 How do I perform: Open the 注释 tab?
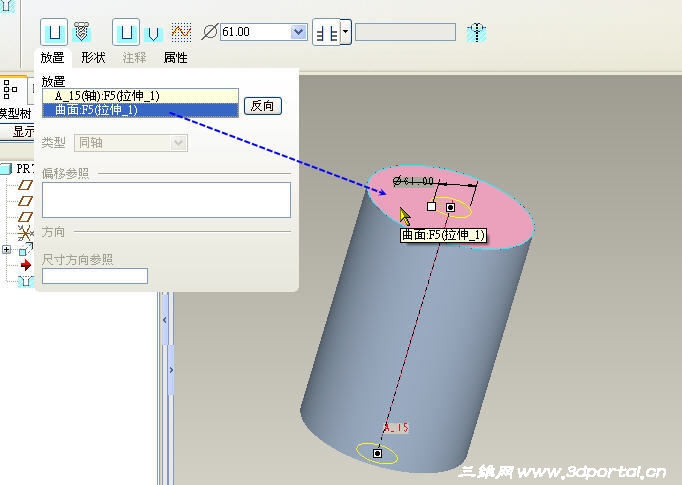134,57
